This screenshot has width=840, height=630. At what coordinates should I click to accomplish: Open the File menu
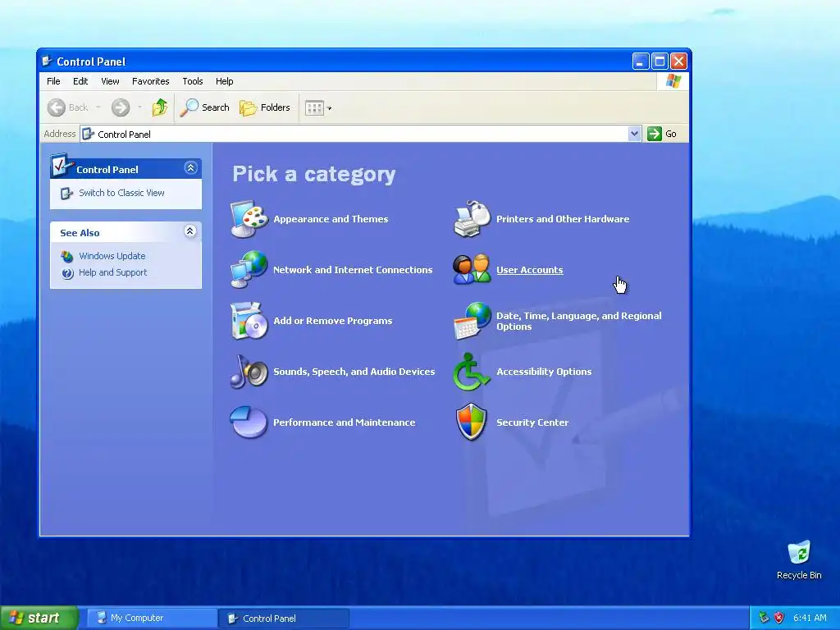pos(53,81)
